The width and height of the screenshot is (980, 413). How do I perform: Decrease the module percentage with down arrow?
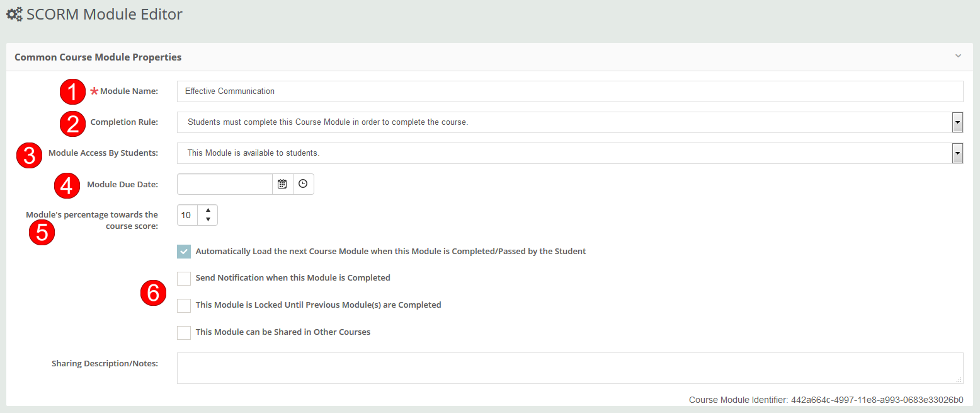[208, 220]
